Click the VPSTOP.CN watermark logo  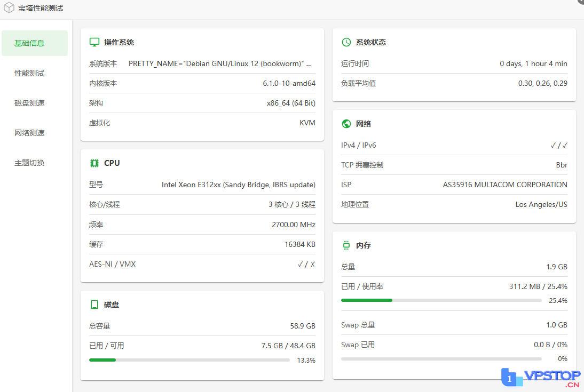pos(541,378)
